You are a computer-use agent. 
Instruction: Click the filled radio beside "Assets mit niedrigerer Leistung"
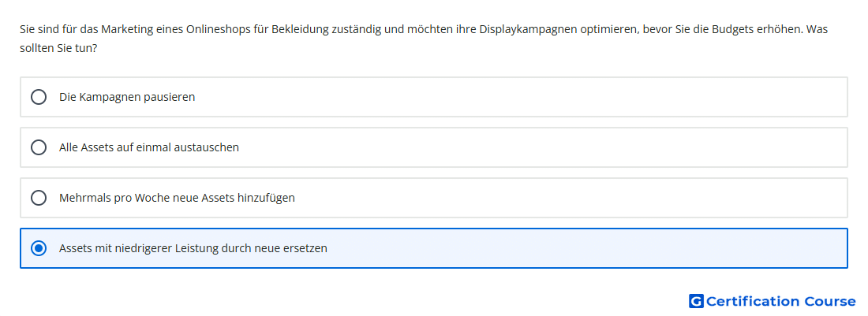tap(39, 248)
